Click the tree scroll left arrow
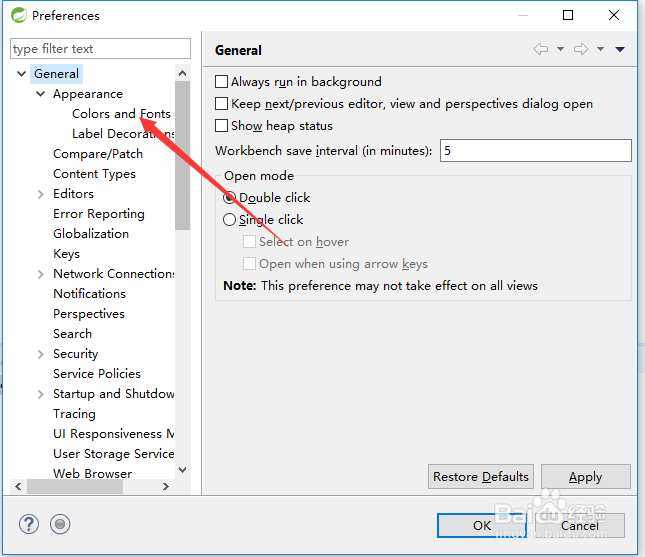Screen dimensions: 645x557 click(18, 487)
